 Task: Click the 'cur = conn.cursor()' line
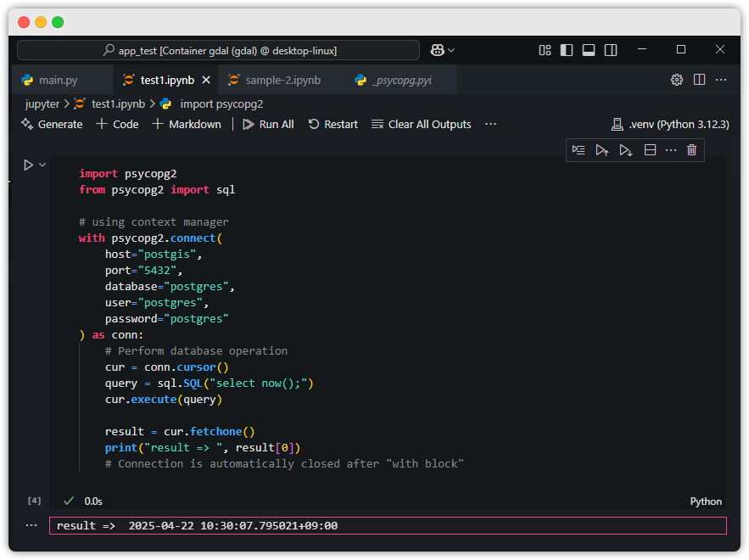[x=167, y=367]
